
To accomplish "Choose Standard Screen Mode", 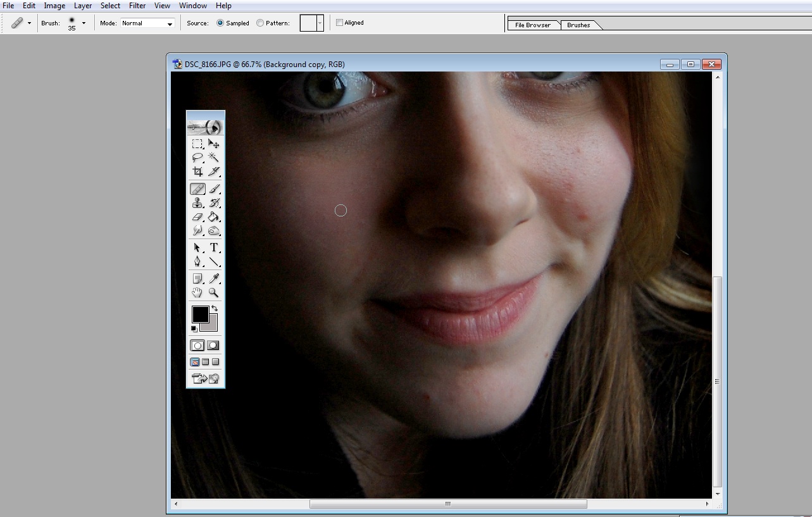I will tap(195, 362).
